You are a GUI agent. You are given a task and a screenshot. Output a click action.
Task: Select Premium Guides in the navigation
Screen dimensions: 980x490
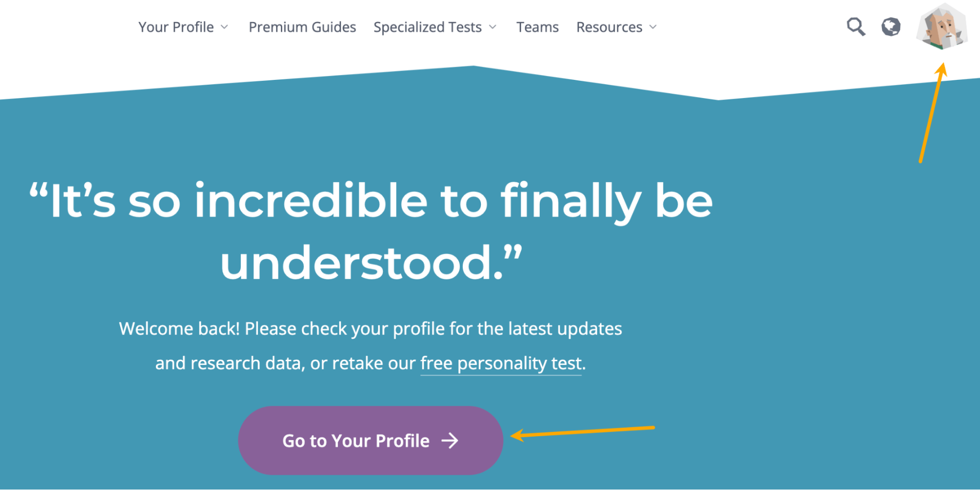pos(302,27)
